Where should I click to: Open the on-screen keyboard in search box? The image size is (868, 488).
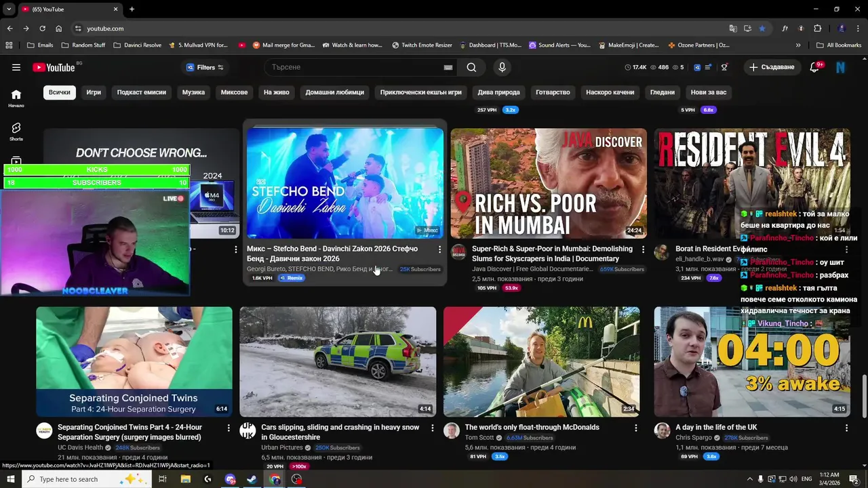(x=448, y=67)
